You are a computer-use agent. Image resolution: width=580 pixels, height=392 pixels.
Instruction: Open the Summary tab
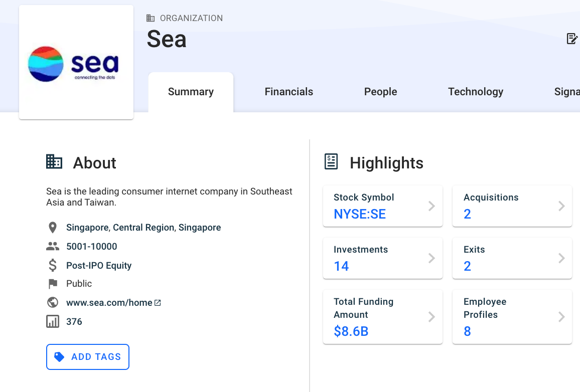[x=191, y=92]
